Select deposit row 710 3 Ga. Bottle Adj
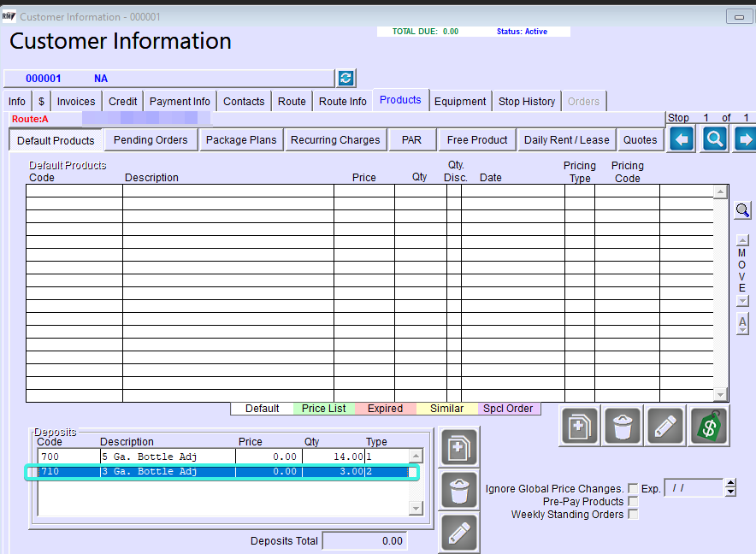 pyautogui.click(x=224, y=471)
